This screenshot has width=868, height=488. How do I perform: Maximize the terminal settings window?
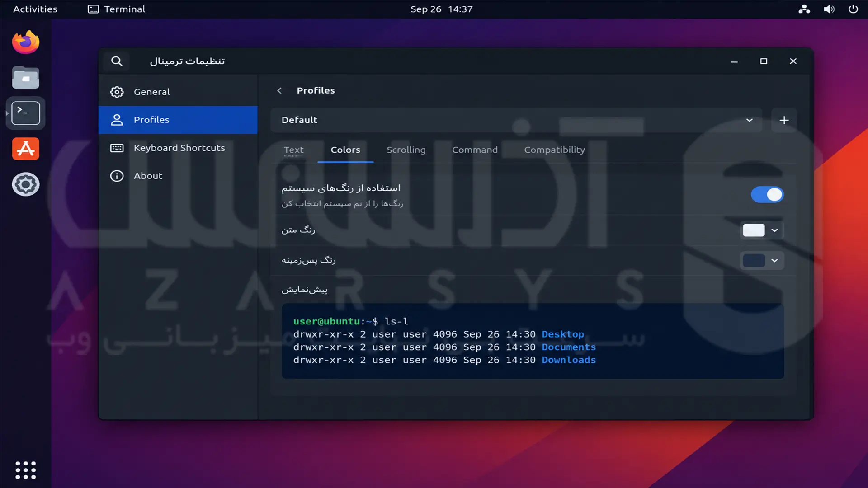coord(764,61)
